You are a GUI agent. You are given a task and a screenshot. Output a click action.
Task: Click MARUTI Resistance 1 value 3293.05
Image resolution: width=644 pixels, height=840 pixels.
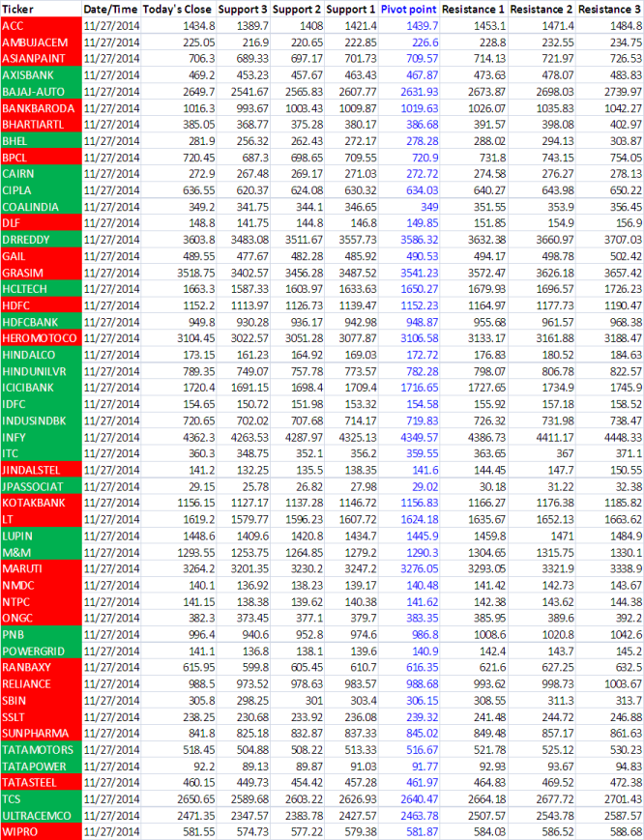click(x=486, y=568)
